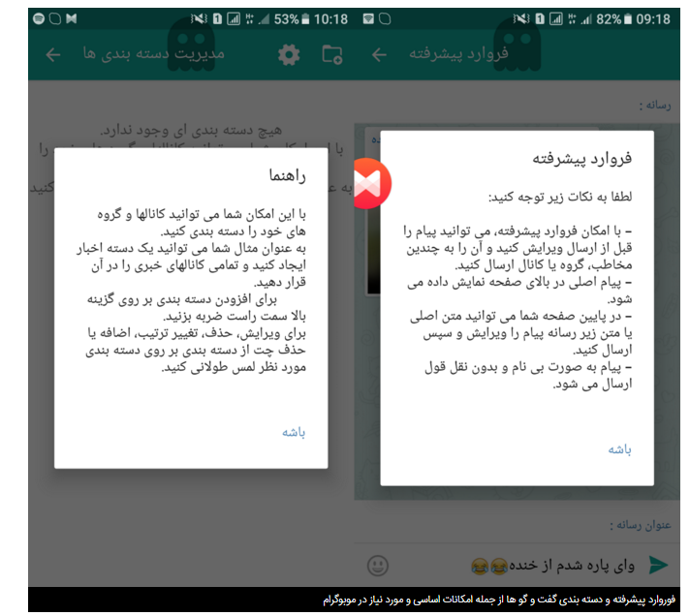This screenshot has height=616, width=690.
Task: Tap Musixmatch notification icon in left status bar
Action: 72,18
